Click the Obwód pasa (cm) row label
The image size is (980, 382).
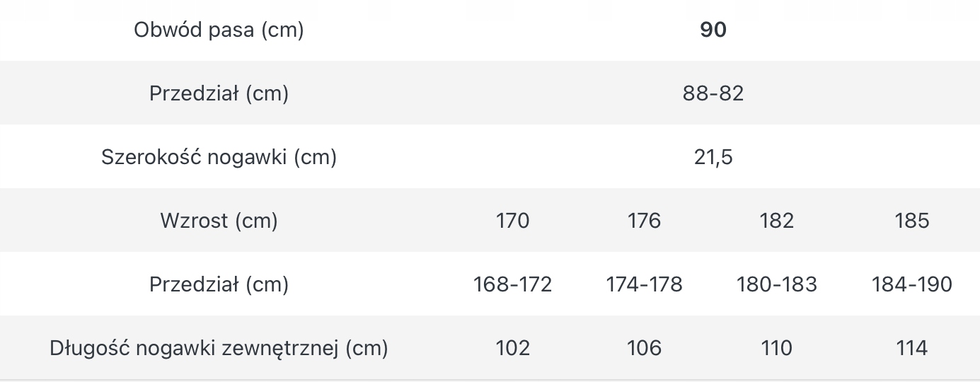point(219,30)
